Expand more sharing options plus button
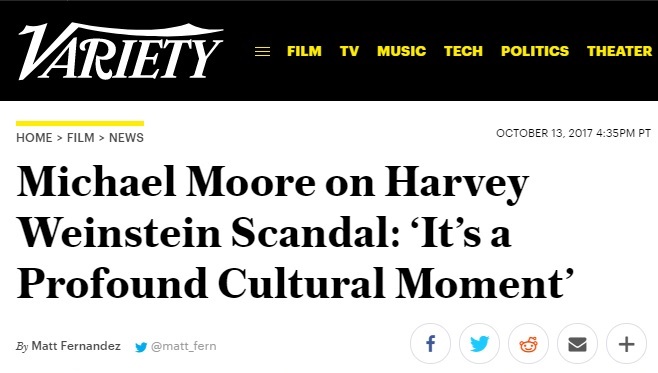 (627, 344)
